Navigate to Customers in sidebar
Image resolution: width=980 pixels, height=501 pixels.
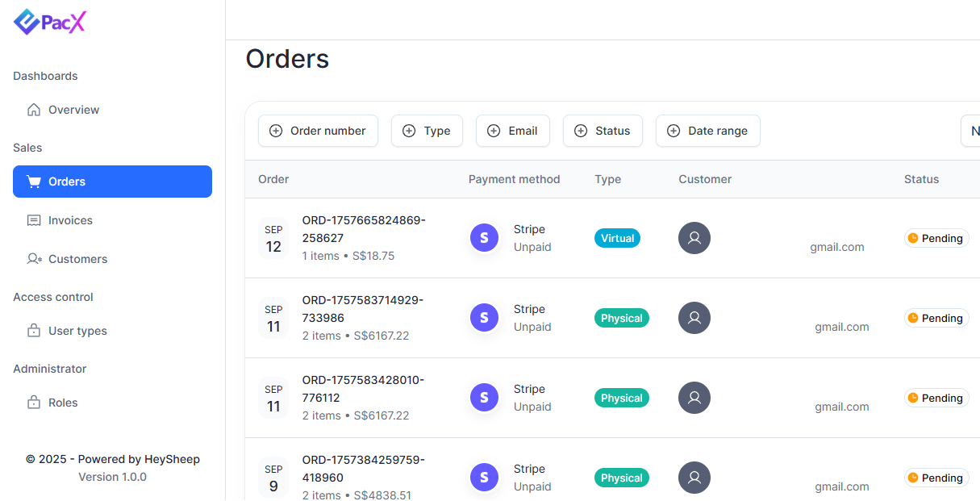(x=77, y=259)
